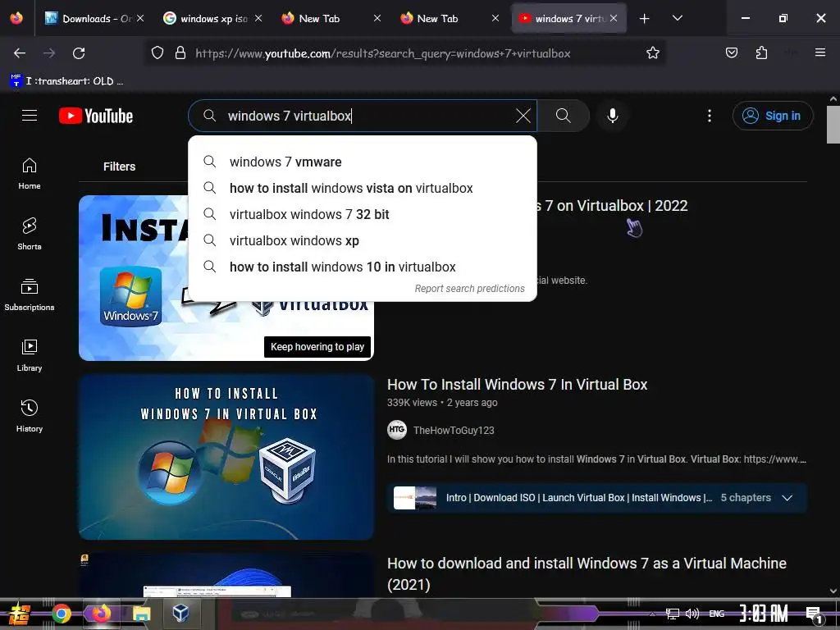Open Save to Pocket icon
This screenshot has width=840, height=630.
pyautogui.click(x=731, y=53)
